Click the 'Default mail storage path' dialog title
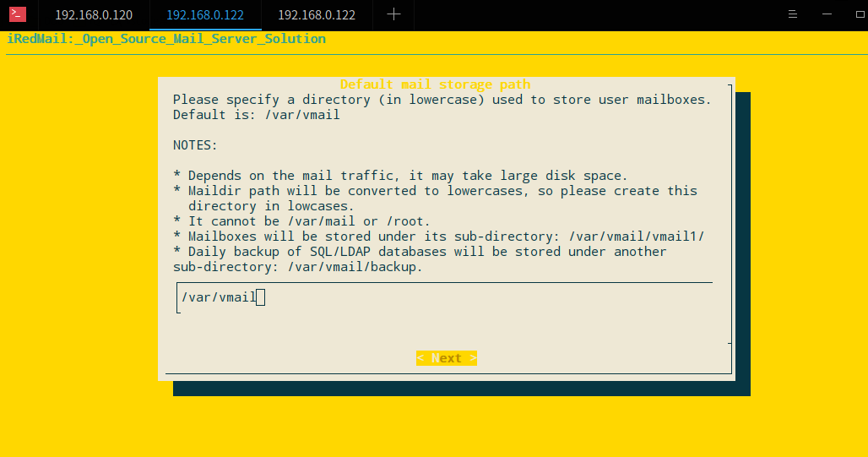This screenshot has height=457, width=868. coord(435,84)
